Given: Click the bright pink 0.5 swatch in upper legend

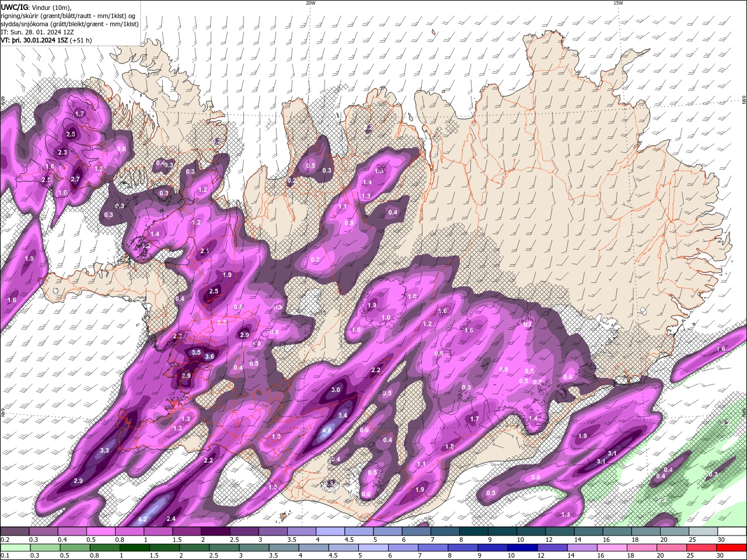Looking at the screenshot, I should pos(100,531).
